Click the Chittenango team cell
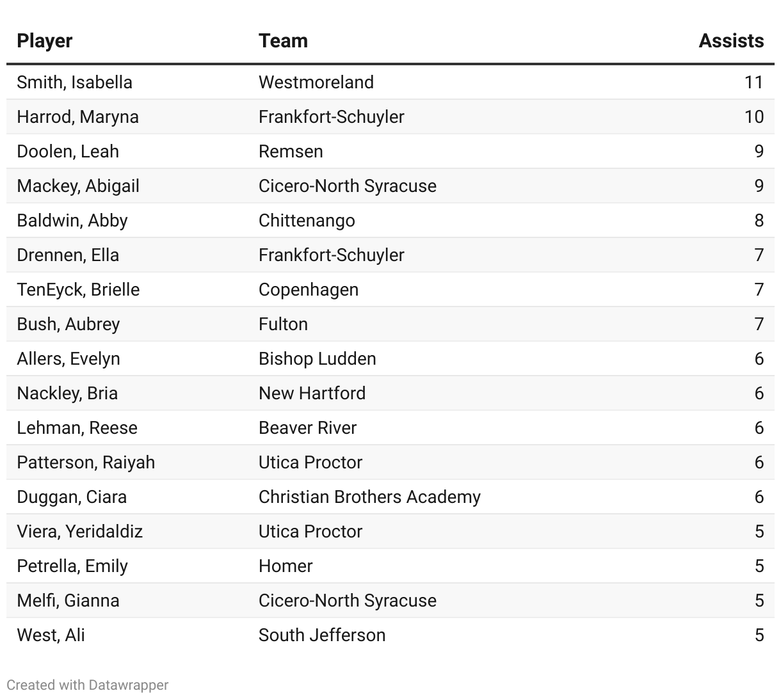781x700 pixels. point(307,221)
